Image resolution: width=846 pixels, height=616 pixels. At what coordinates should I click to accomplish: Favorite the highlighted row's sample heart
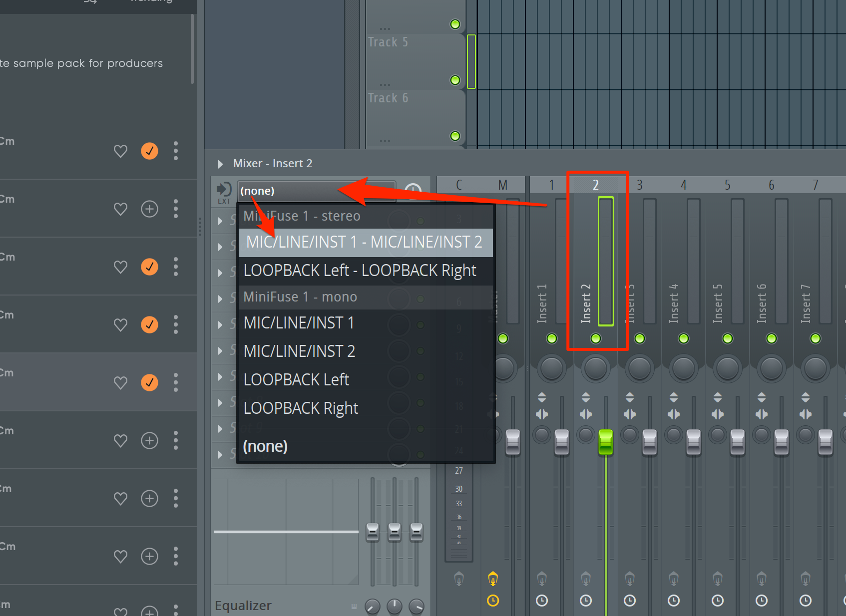tap(120, 382)
